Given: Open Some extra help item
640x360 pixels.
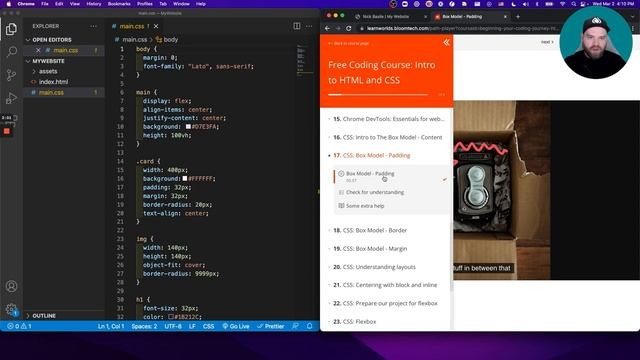Looking at the screenshot, I should click(x=365, y=206).
